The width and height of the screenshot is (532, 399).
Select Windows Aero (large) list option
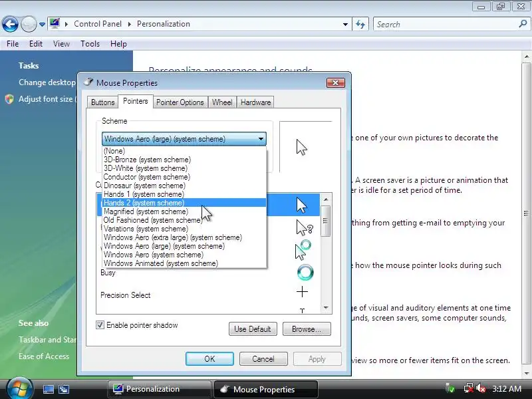pos(184,246)
